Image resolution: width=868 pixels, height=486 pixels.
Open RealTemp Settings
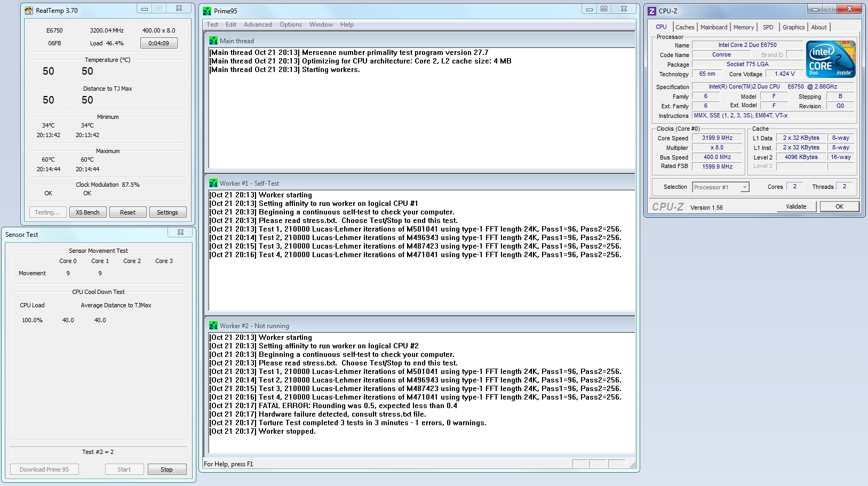click(x=168, y=212)
